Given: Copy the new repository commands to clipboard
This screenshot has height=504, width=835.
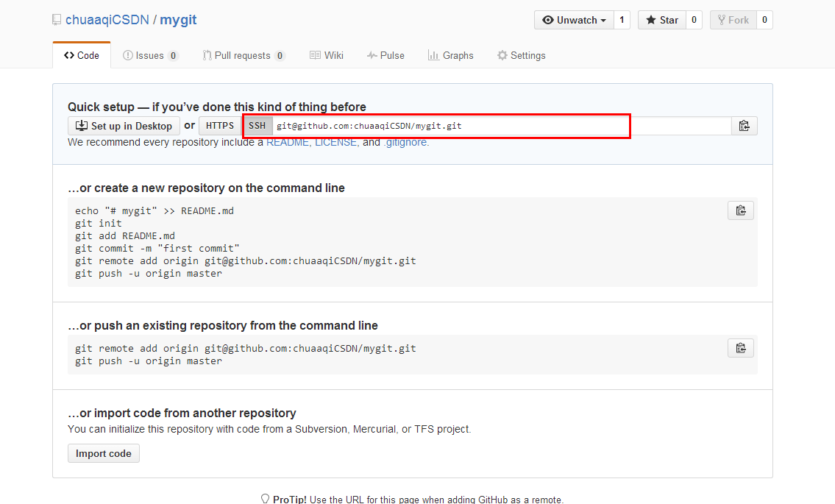Looking at the screenshot, I should (740, 210).
